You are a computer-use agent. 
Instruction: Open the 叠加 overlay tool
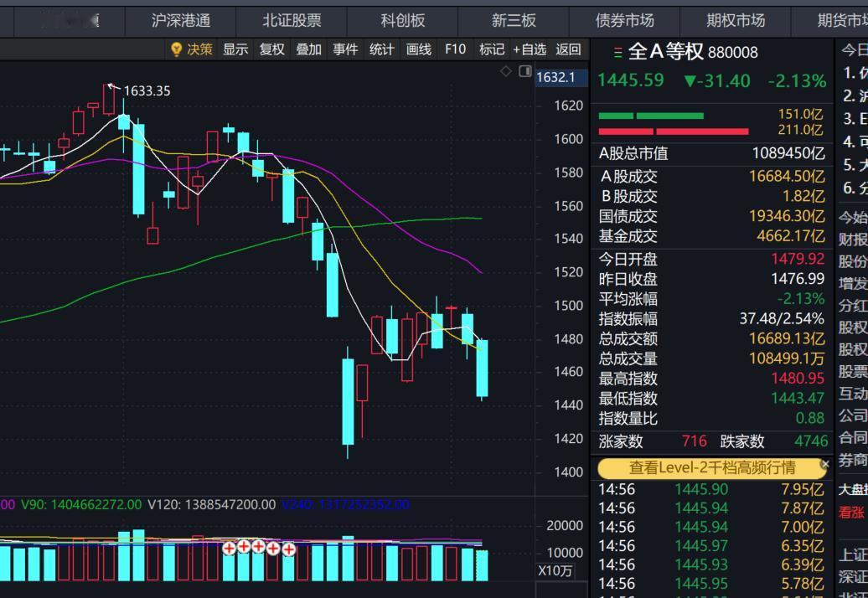[305, 49]
